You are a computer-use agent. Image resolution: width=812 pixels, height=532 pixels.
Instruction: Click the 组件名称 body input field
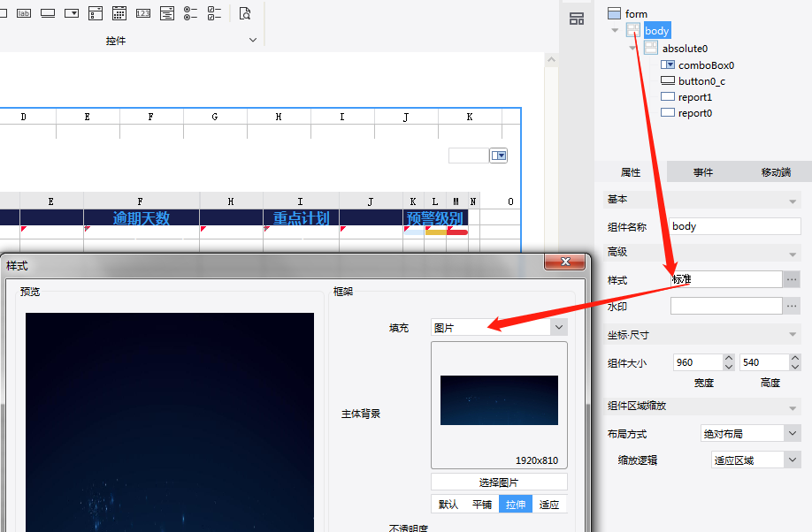click(735, 226)
